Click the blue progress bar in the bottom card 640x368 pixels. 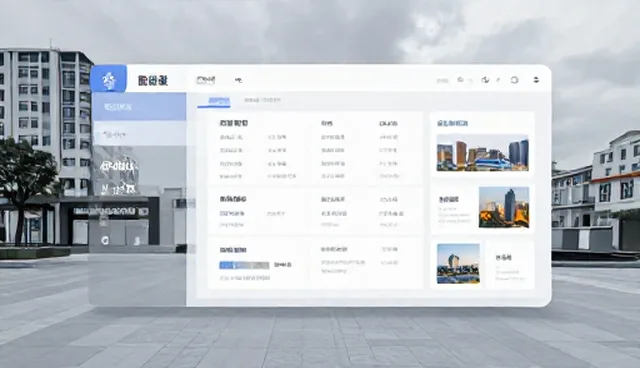(244, 265)
